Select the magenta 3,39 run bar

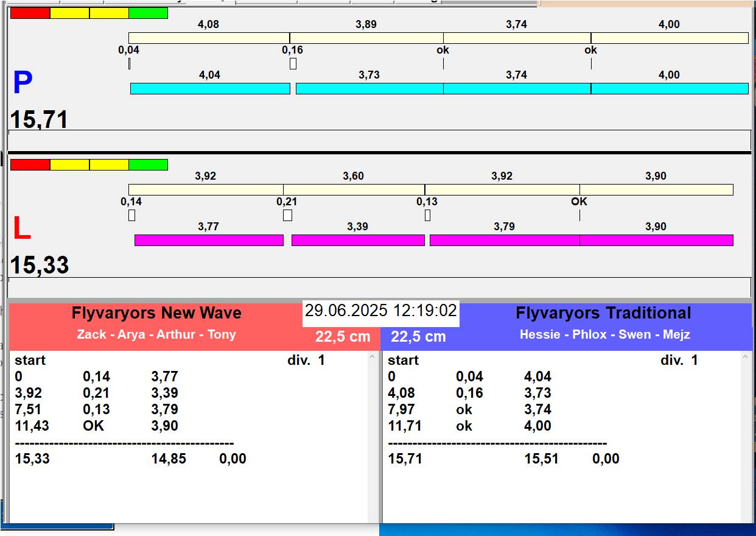tap(358, 241)
